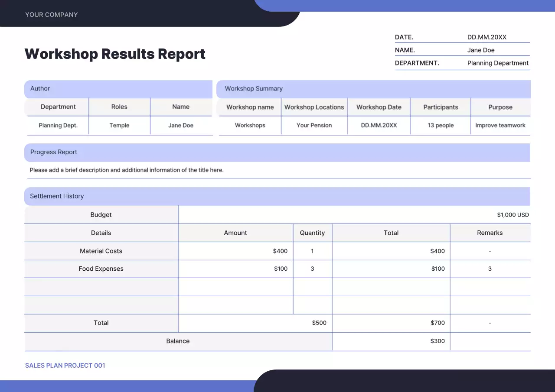Click the Progress Report description text
The image size is (555, 392).
click(127, 170)
